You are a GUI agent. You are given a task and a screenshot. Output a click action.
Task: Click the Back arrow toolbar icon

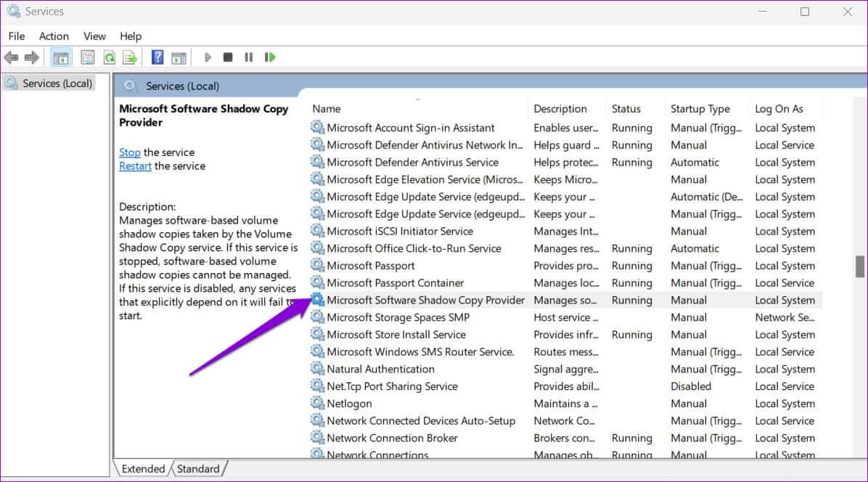pyautogui.click(x=11, y=57)
